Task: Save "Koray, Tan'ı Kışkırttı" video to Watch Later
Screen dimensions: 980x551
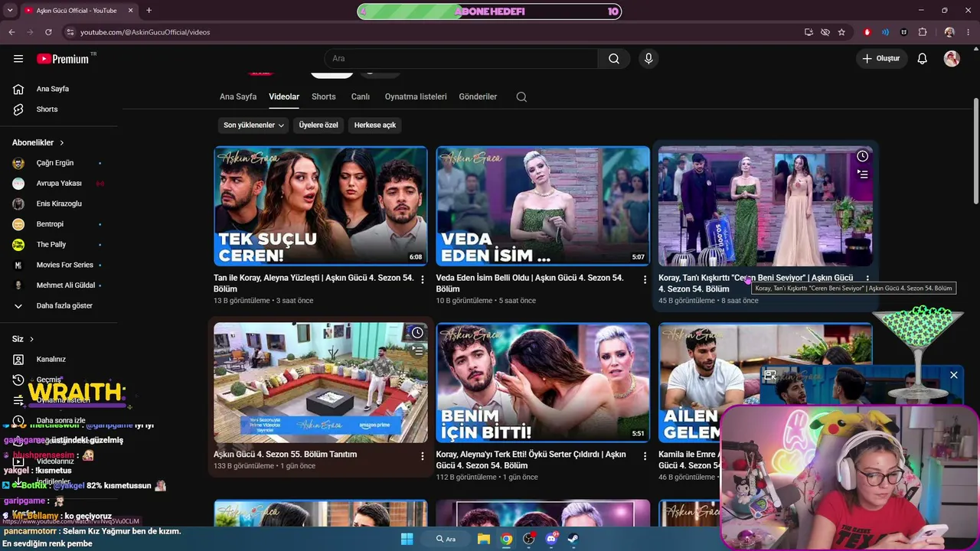Action: (x=862, y=156)
